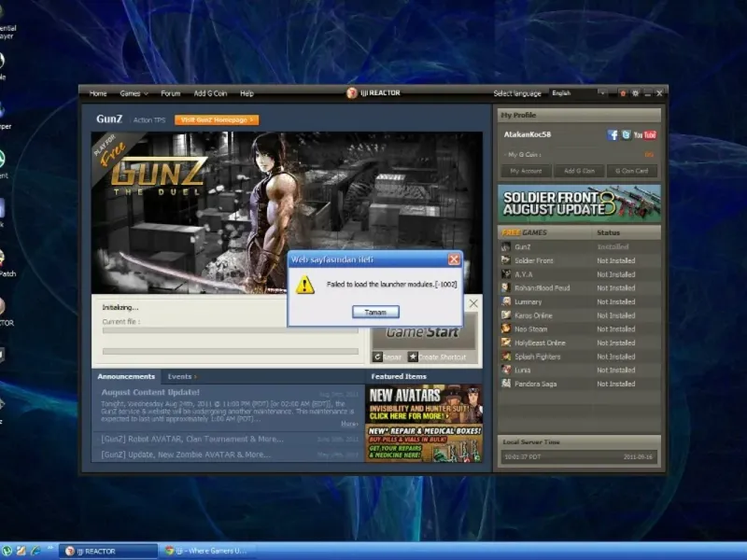Screen dimensions: 747x560
Task: Select Karos Online game icon
Action: pyautogui.click(x=506, y=315)
